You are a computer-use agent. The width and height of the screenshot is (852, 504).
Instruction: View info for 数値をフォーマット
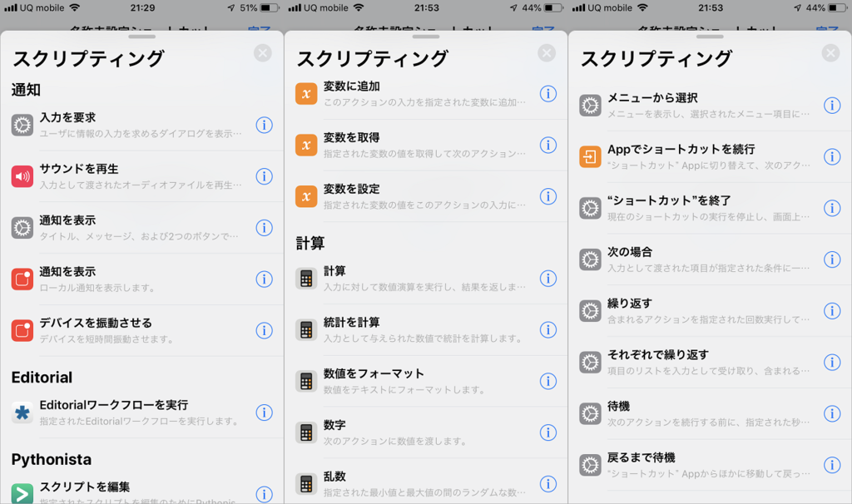(x=548, y=381)
